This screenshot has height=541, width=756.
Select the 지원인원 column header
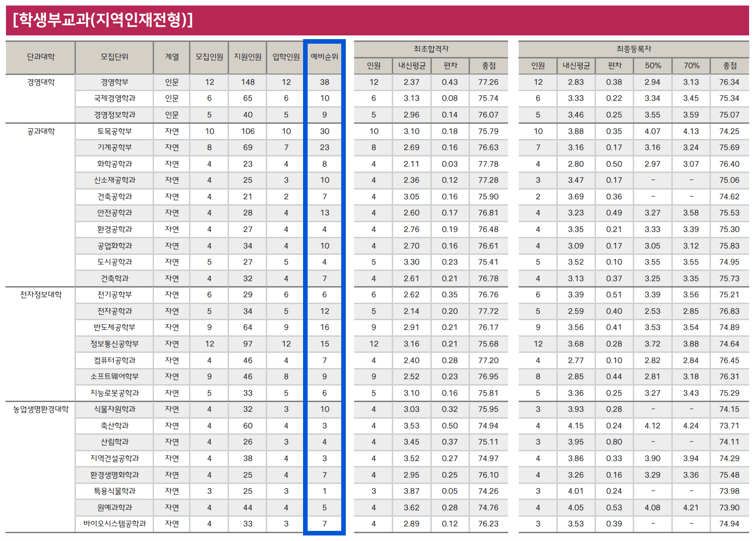[x=248, y=57]
